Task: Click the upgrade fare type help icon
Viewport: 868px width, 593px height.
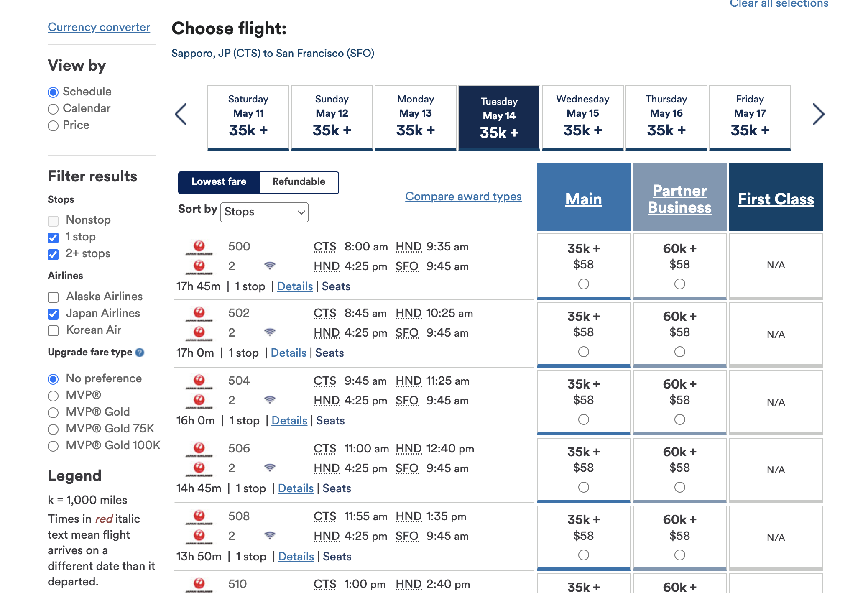Action: [x=140, y=353]
